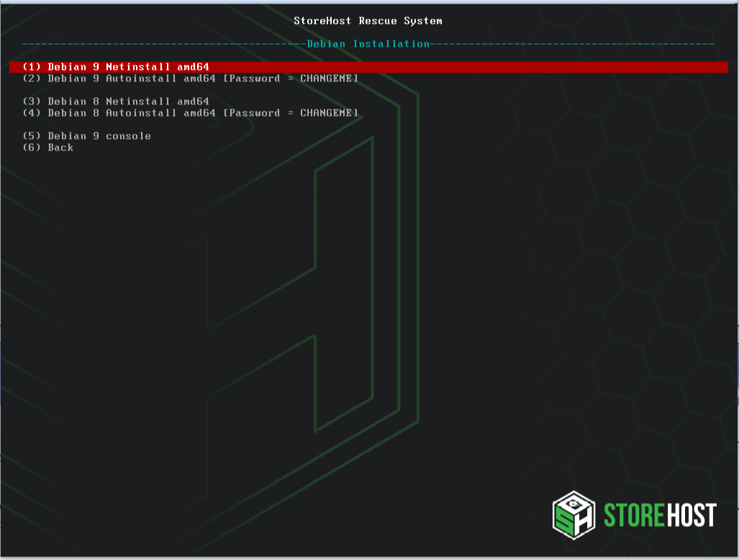Screen dimensions: 739x560
Task: Click the (1) number of highlighted entry
Action: coord(31,67)
